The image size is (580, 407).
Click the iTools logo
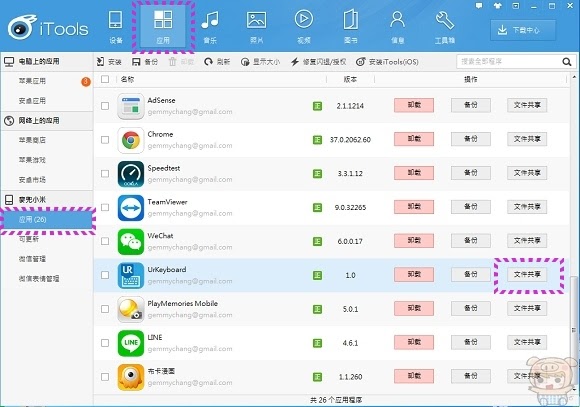coord(48,28)
